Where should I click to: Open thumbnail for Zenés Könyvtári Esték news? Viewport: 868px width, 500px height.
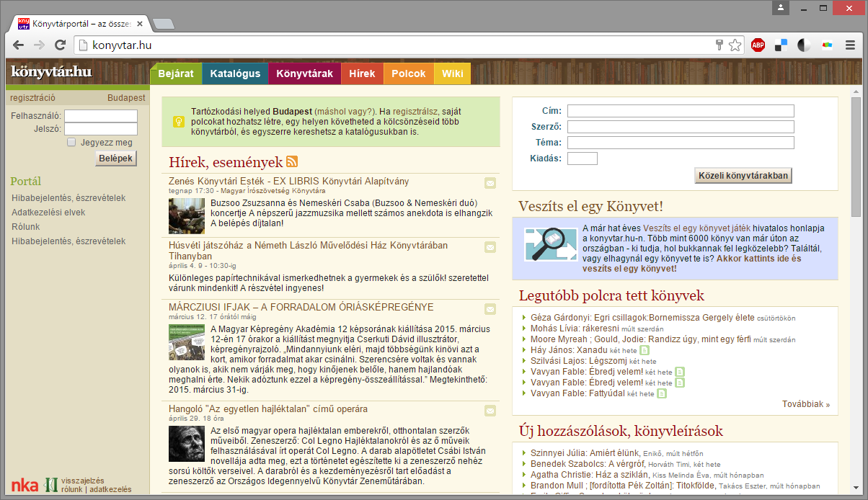click(x=187, y=216)
